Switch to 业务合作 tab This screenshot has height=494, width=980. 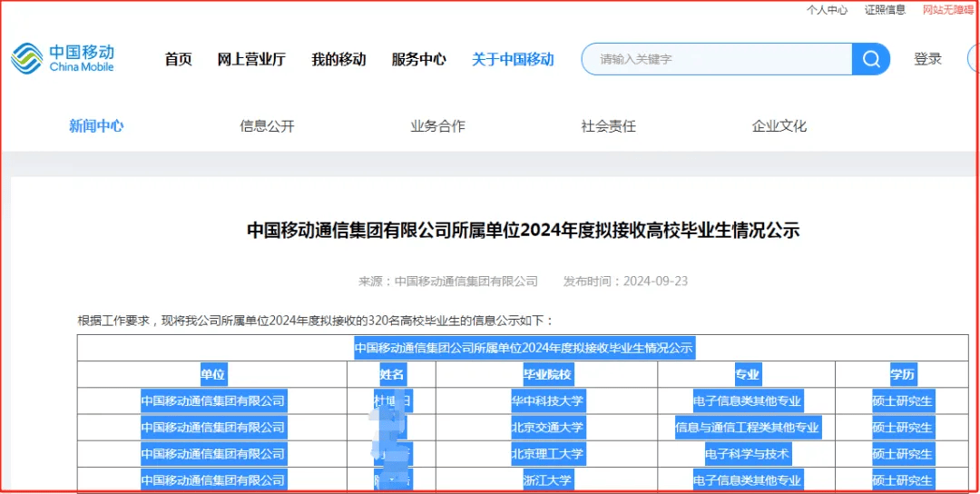437,125
